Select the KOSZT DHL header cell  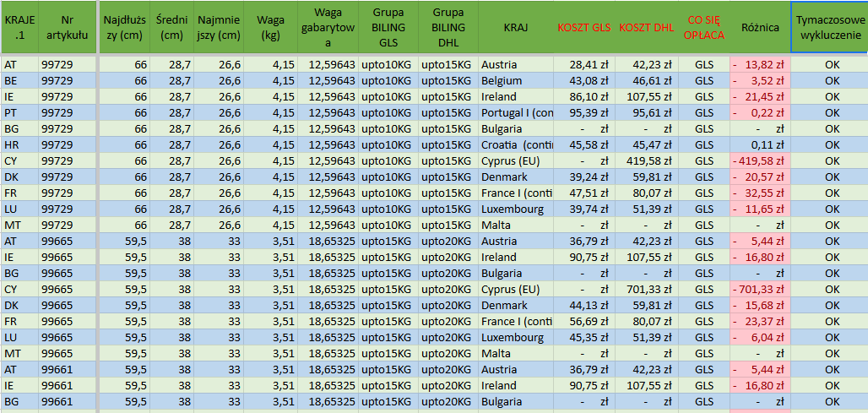click(x=645, y=27)
